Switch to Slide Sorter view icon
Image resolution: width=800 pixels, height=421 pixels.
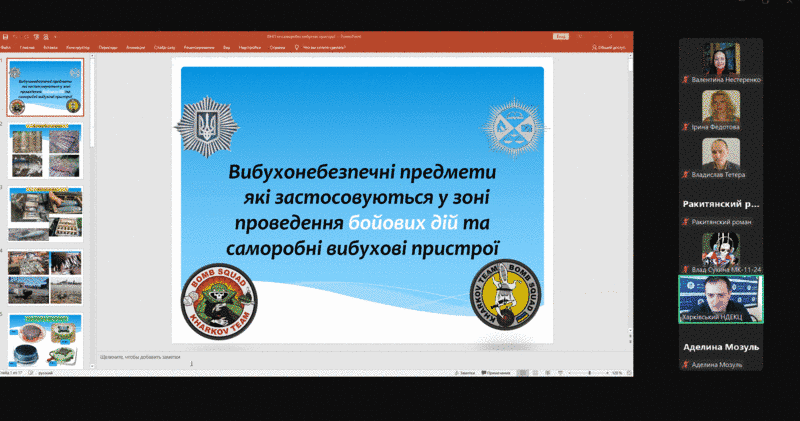point(535,373)
